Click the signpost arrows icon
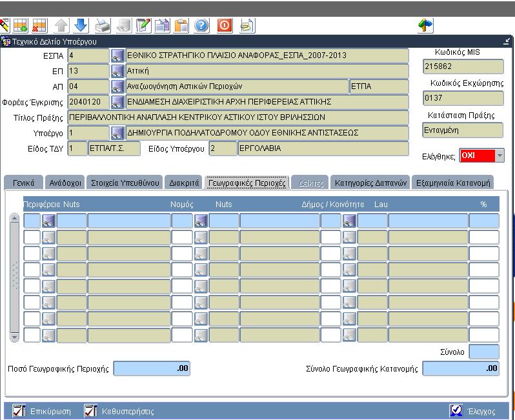This screenshot has height=420, width=515. click(x=425, y=26)
